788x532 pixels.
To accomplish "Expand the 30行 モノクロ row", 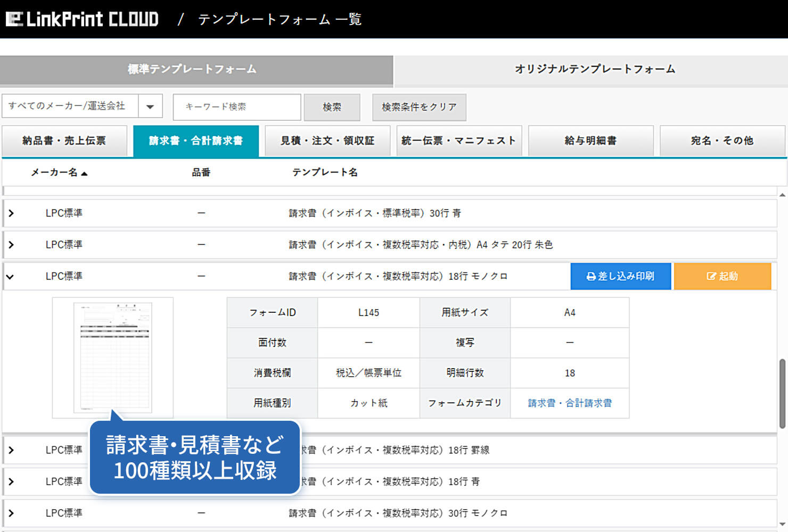I will point(11,512).
